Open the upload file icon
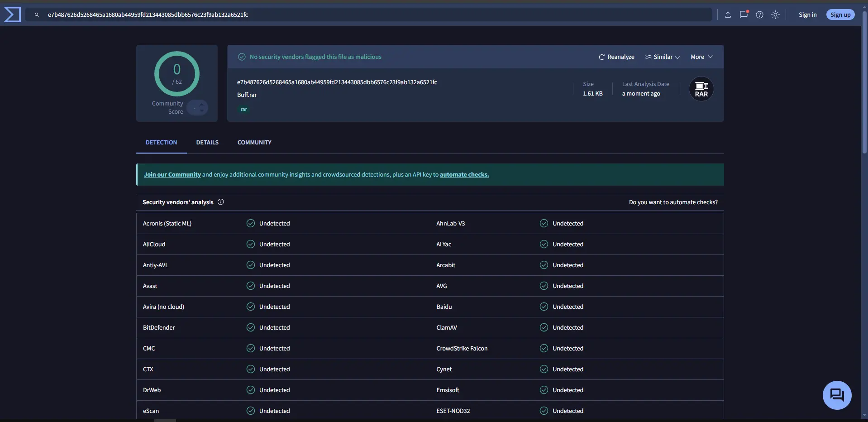Screen dimensions: 868x422 coord(728,15)
